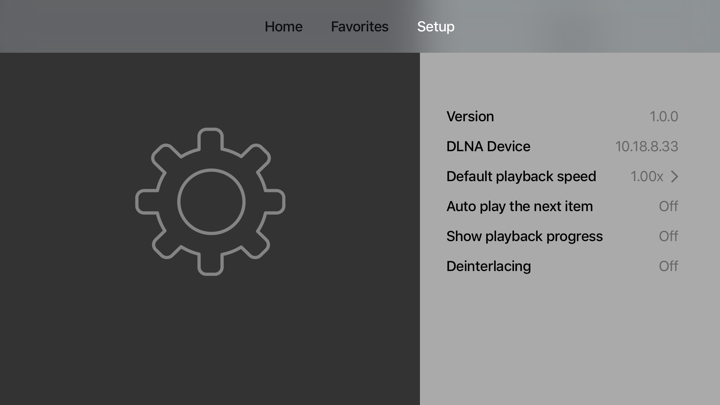Open the Default playback speed option
The image size is (720, 405).
pos(562,176)
